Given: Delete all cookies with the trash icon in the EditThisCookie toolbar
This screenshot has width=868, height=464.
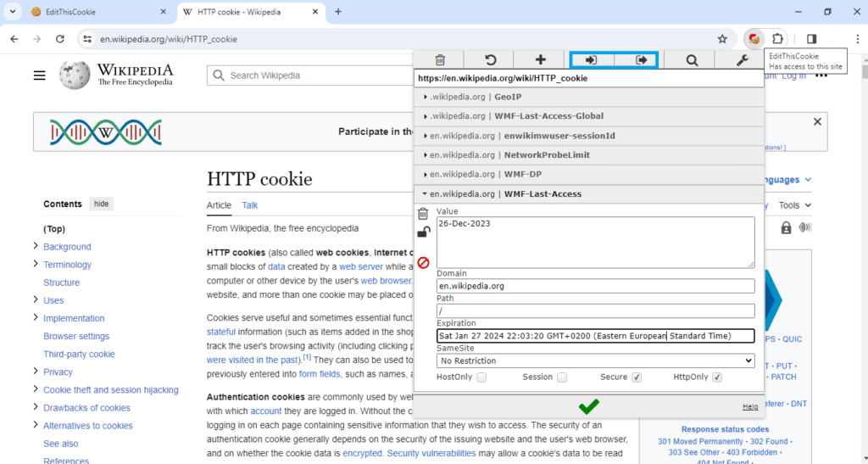Looking at the screenshot, I should (440, 59).
